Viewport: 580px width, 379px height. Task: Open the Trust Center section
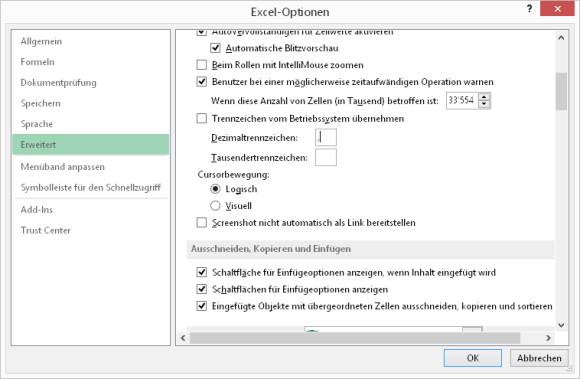45,230
